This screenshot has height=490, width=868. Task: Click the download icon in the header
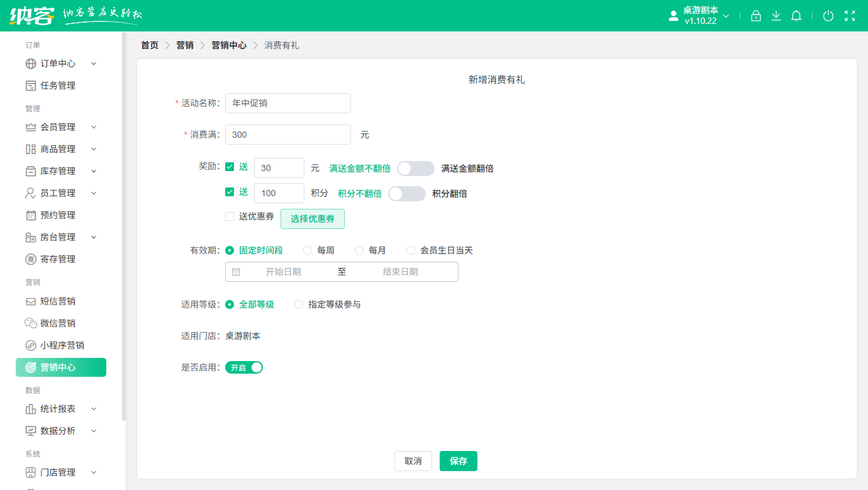[x=776, y=16]
